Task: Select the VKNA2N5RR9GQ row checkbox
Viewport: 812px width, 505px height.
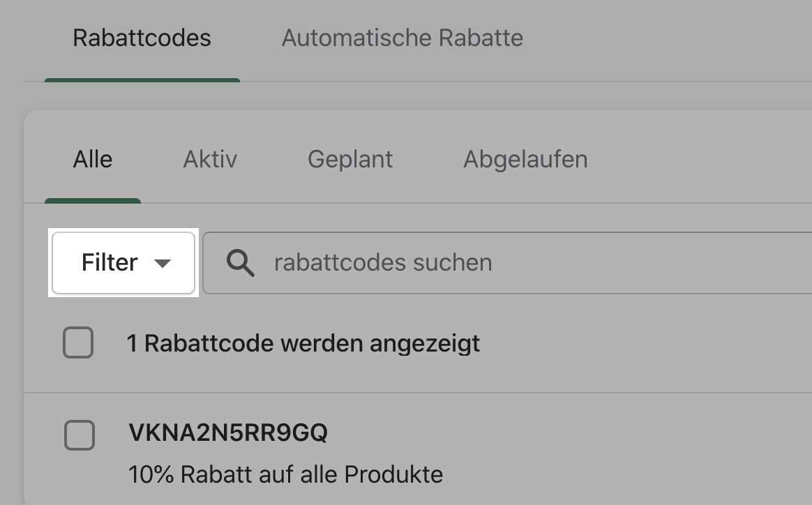Action: point(79,435)
